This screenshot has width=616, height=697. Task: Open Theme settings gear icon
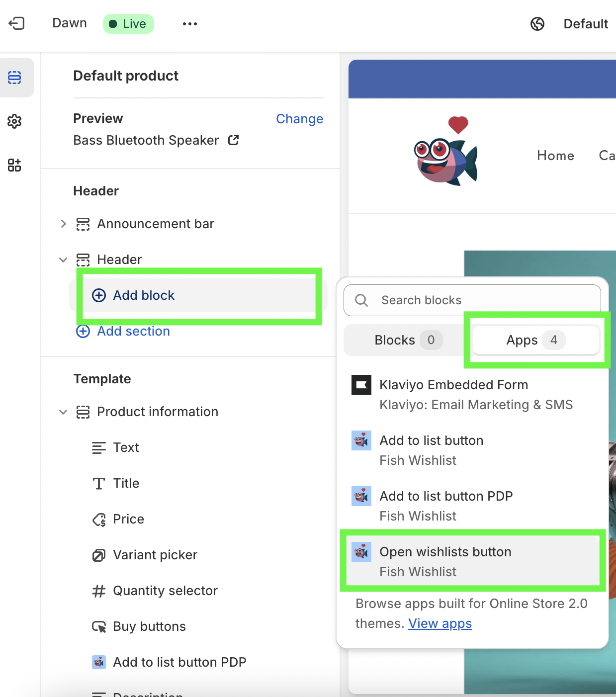click(x=14, y=121)
